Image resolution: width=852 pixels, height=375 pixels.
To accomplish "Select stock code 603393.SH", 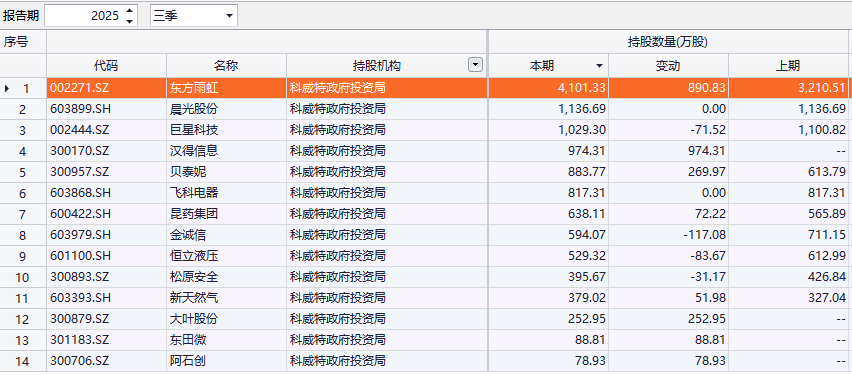I will click(106, 298).
